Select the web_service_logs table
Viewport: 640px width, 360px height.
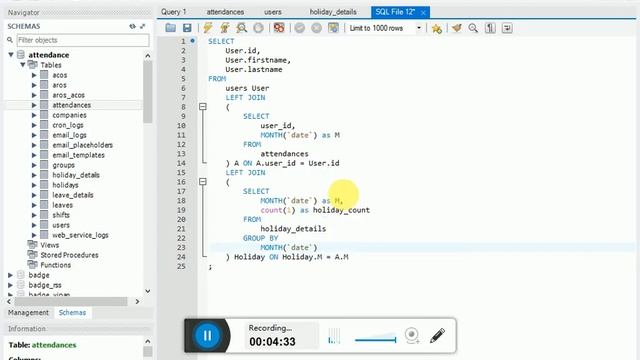click(80, 235)
